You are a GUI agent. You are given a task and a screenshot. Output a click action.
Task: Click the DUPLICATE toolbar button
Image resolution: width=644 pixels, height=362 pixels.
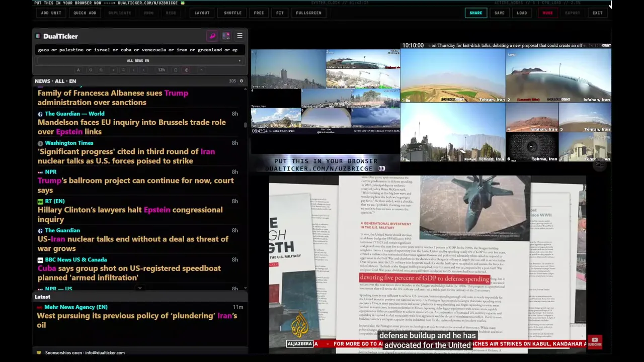[120, 13]
